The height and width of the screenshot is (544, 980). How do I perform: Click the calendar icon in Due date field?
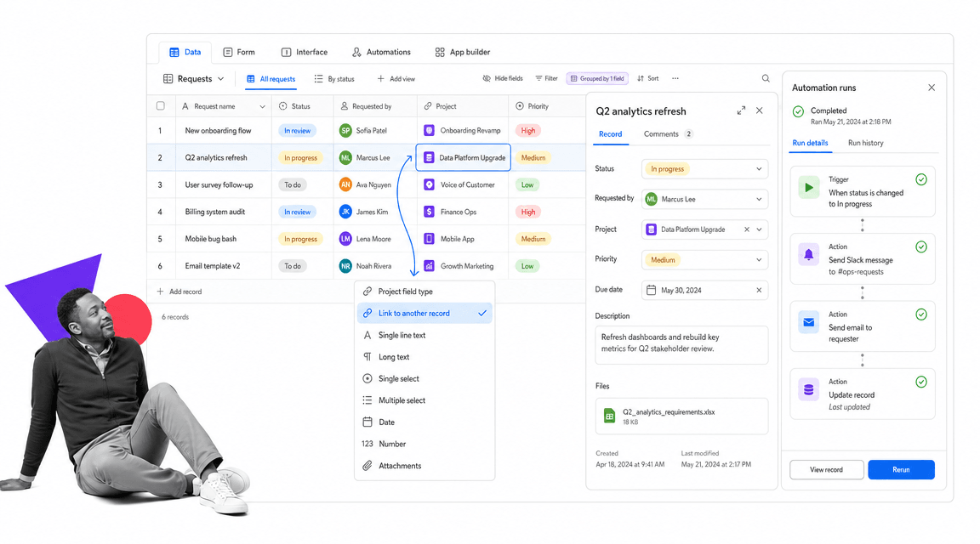[652, 291]
